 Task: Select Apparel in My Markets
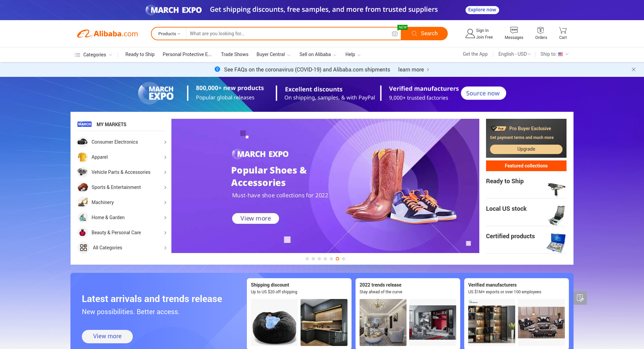[122, 157]
